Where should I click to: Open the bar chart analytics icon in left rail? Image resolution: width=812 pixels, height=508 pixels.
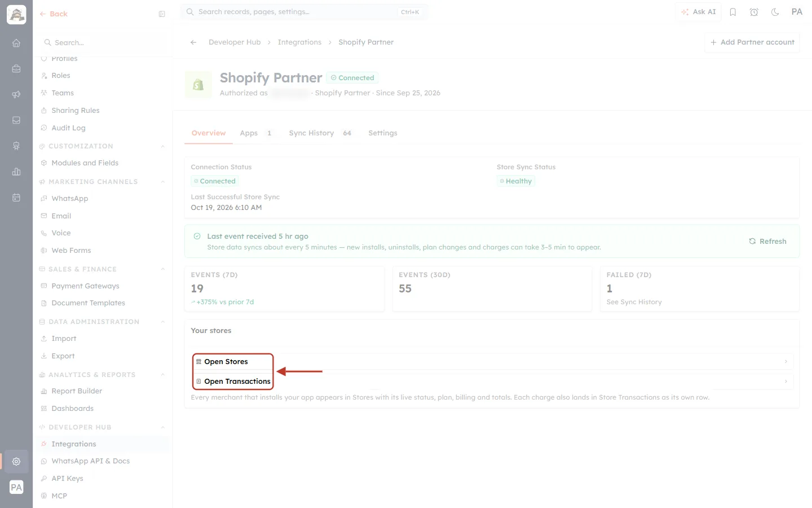click(x=16, y=172)
